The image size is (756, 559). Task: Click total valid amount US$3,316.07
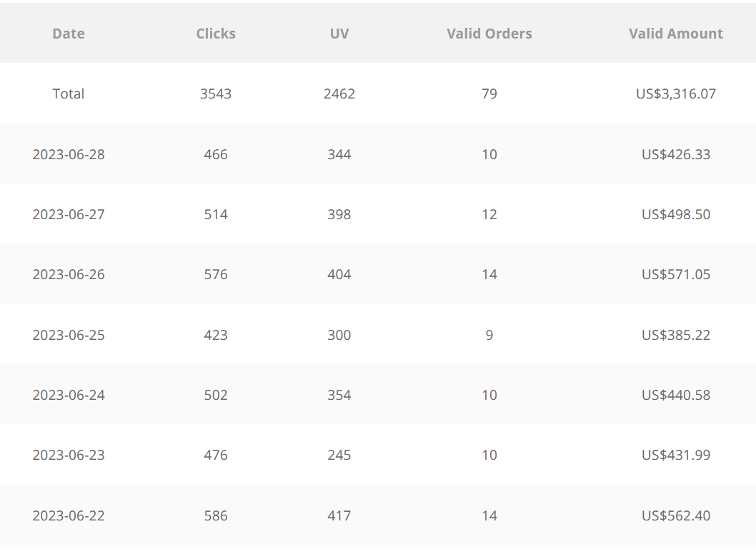675,94
